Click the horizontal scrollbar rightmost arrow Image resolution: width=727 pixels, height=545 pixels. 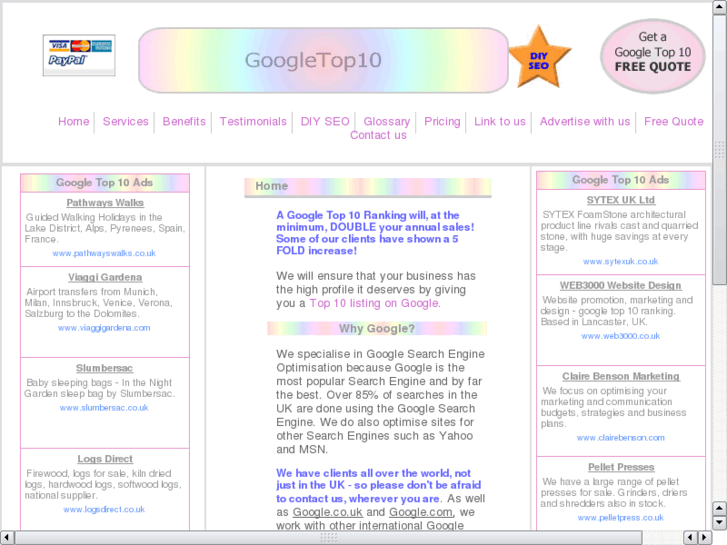pos(705,538)
